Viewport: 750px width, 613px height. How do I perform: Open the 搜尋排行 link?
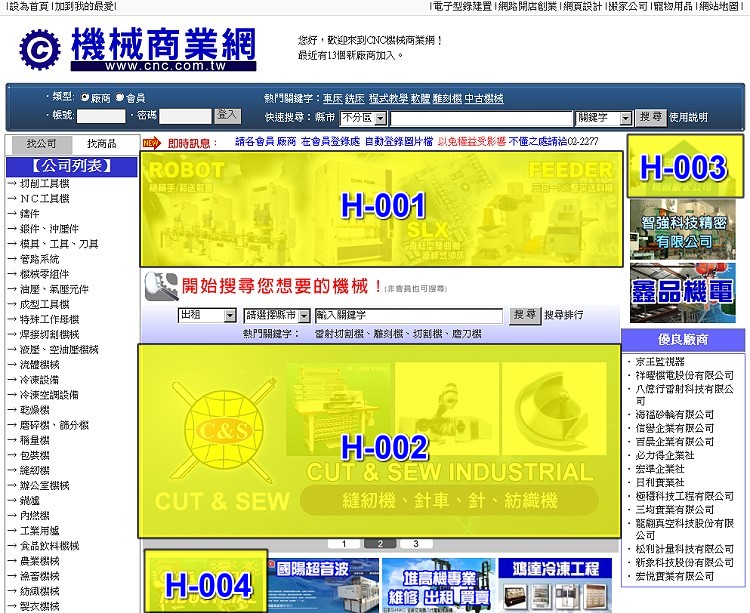pyautogui.click(x=564, y=315)
